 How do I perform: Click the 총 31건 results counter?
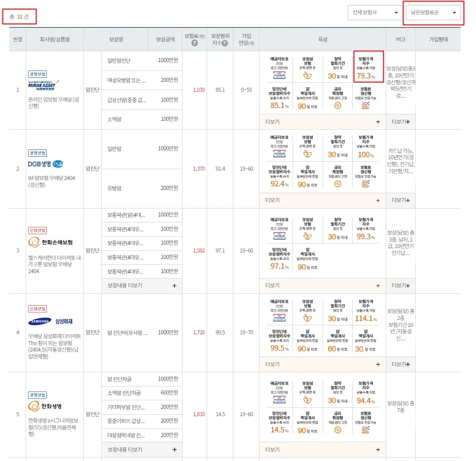tap(19, 16)
